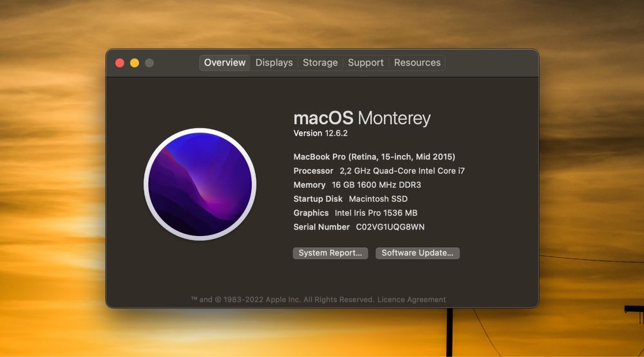Switch to the Overview tab
644x357 pixels.
[225, 63]
